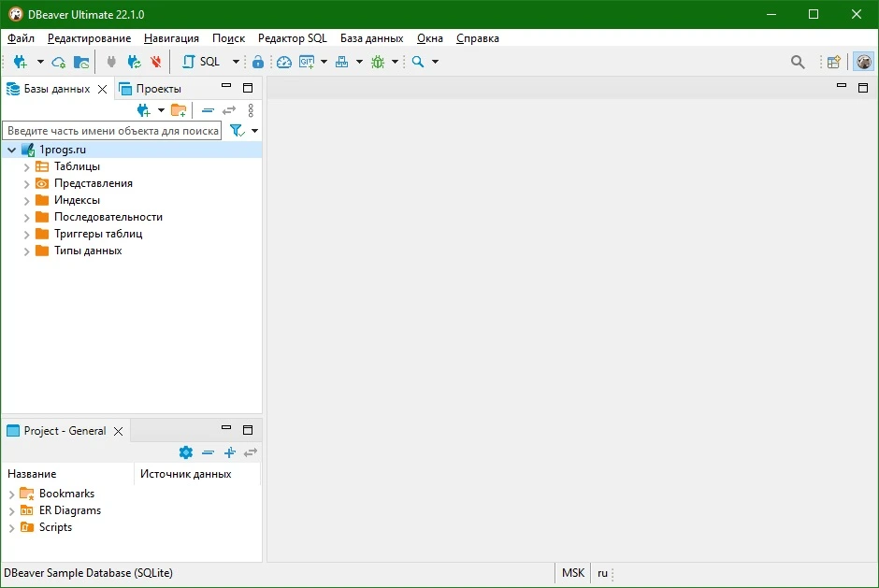Image resolution: width=879 pixels, height=588 pixels.
Task: Click the gray Connect plug icon
Action: coord(111,62)
